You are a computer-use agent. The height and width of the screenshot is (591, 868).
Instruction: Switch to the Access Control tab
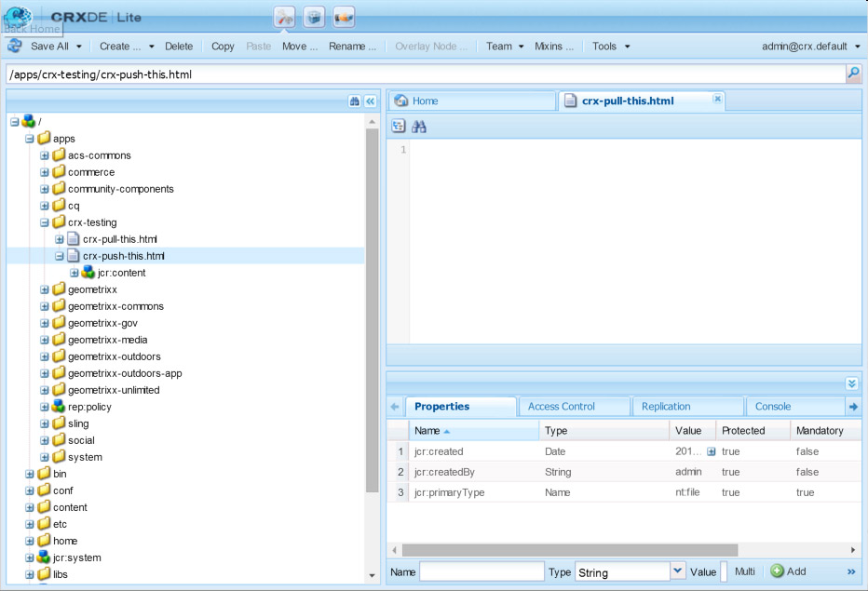pyautogui.click(x=574, y=406)
